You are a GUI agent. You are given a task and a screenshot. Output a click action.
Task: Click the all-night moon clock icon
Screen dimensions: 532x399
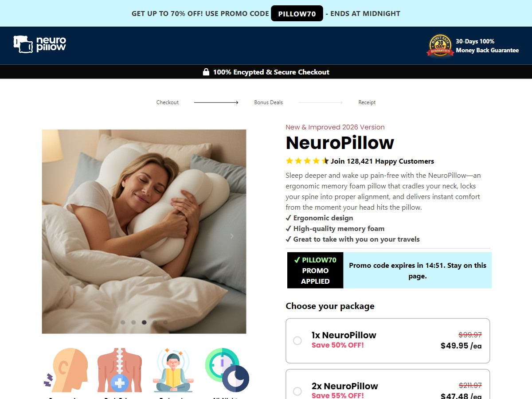coord(227,370)
